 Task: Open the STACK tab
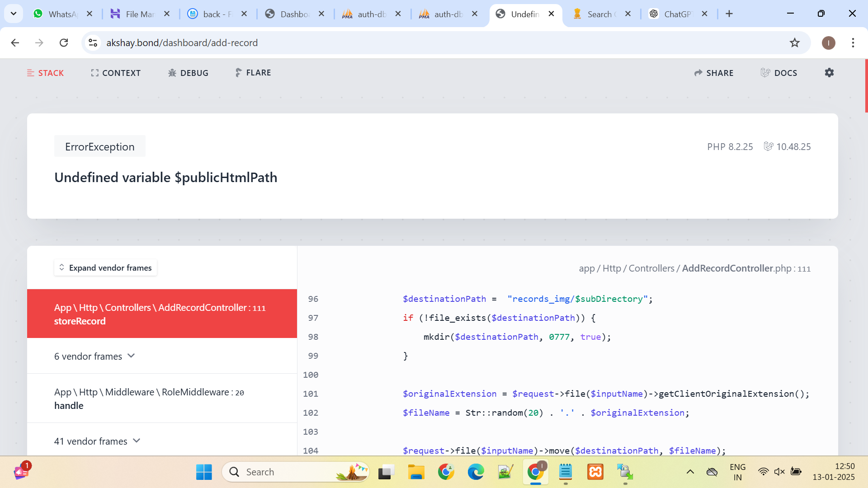pyautogui.click(x=45, y=73)
